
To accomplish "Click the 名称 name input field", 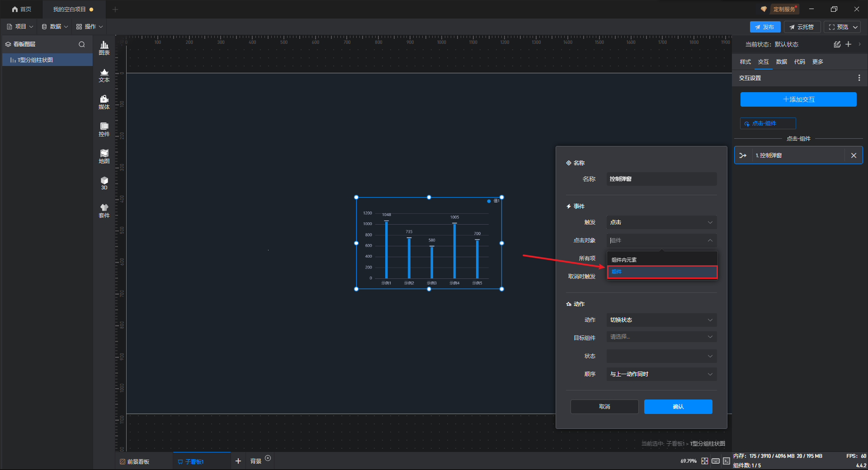I will point(661,179).
